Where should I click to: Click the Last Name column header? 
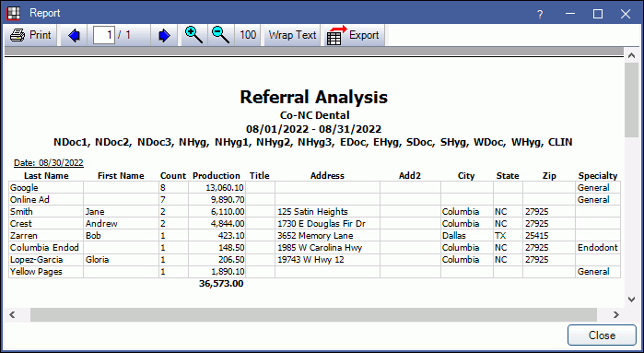tap(46, 176)
